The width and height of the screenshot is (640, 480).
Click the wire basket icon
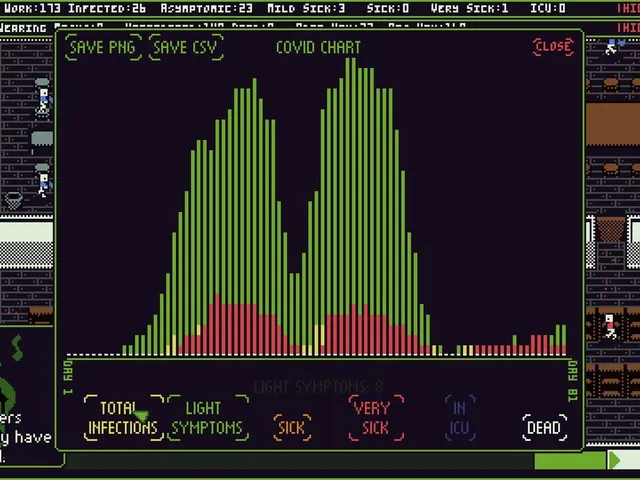[13, 200]
